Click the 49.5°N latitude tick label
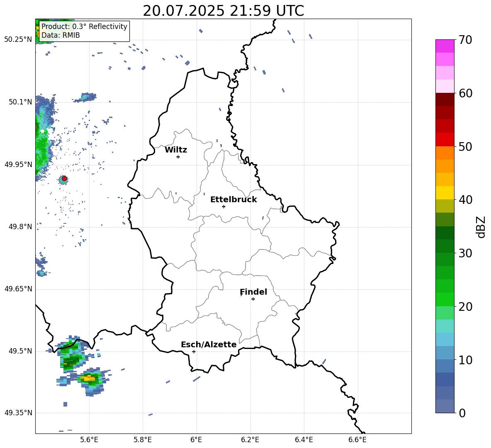This screenshot has width=491, height=448. point(20,351)
